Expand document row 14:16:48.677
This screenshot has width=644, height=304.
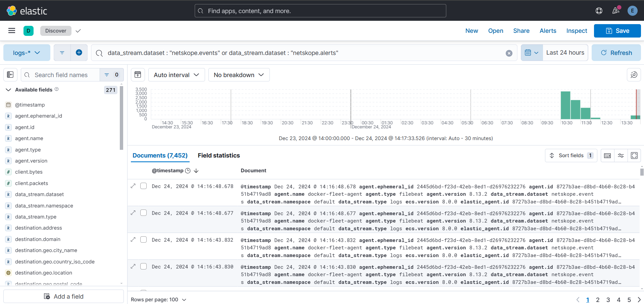(133, 213)
